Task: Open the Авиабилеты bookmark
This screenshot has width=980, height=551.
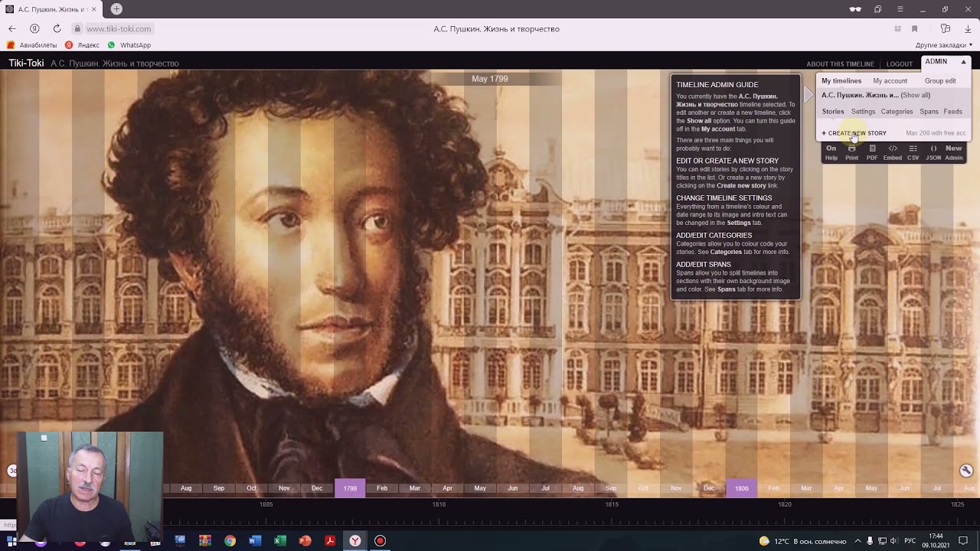Action: click(31, 45)
